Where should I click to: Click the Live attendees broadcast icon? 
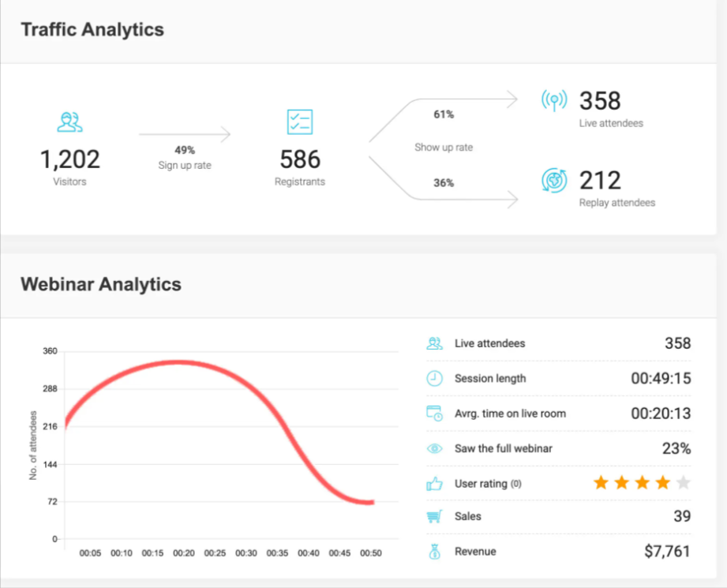click(554, 100)
